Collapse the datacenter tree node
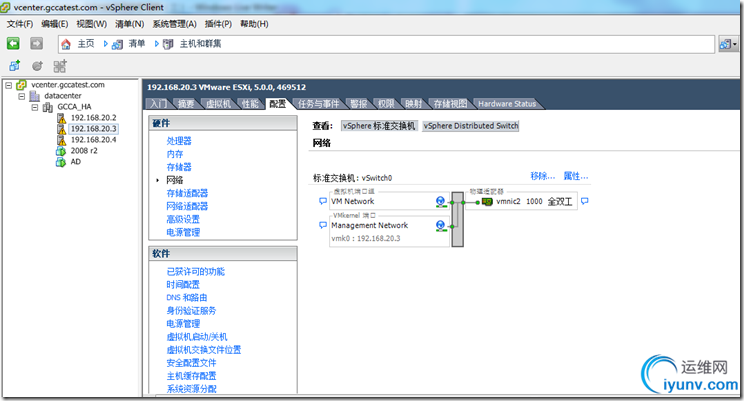 pos(21,96)
